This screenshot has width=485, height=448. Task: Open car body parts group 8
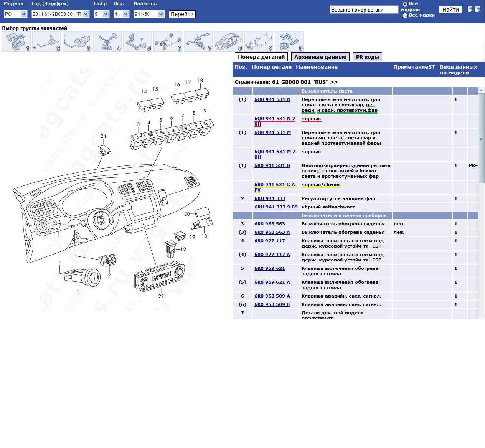(228, 41)
